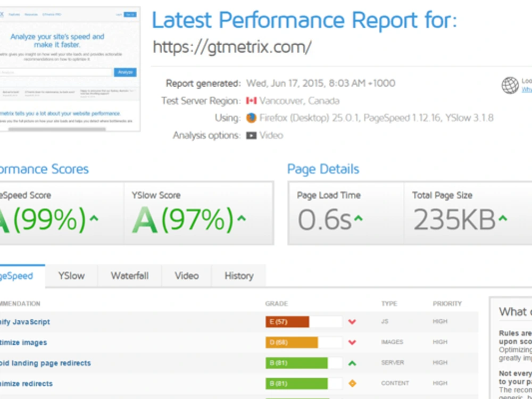Open the Video tab
The width and height of the screenshot is (532, 399).
187,276
